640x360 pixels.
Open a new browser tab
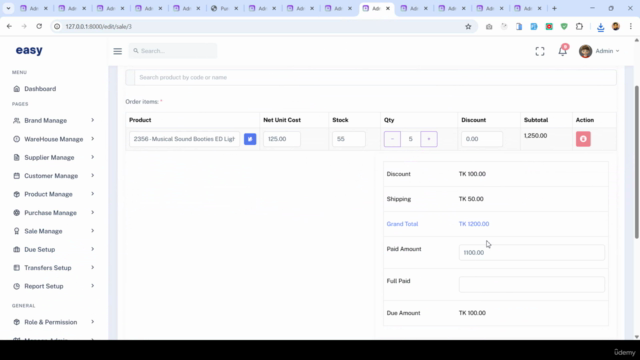click(x=554, y=8)
